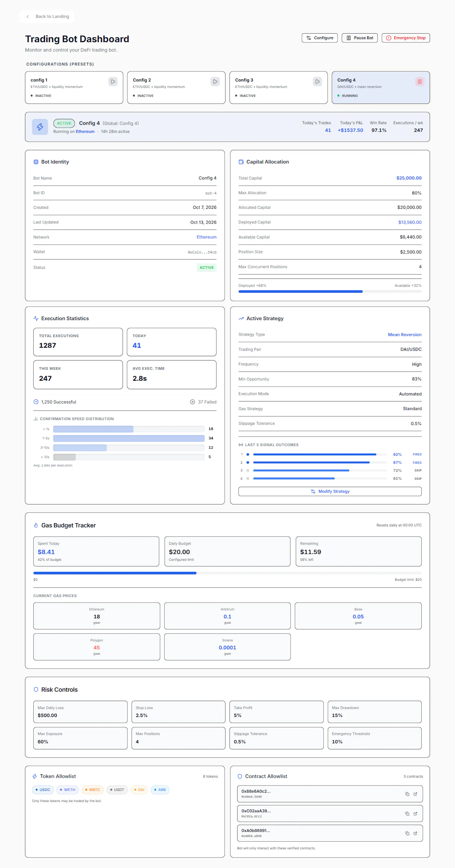Go back to Landing page
The height and width of the screenshot is (868, 455).
[x=47, y=17]
